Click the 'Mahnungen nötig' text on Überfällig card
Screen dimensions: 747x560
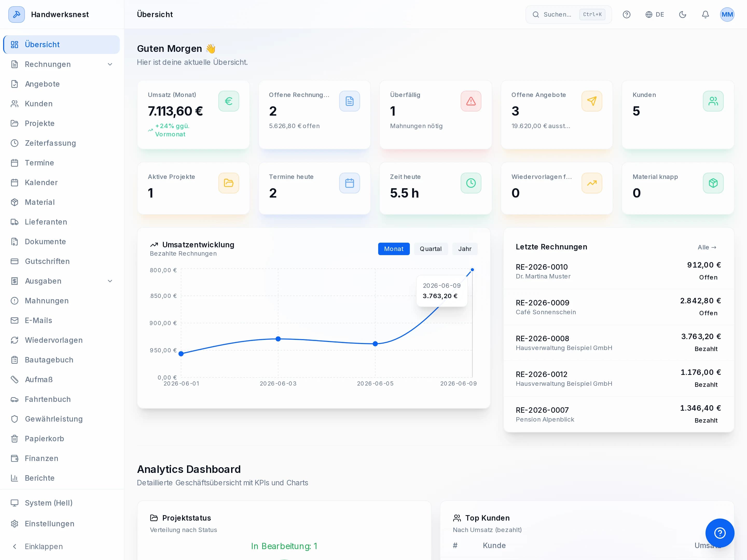pos(416,126)
